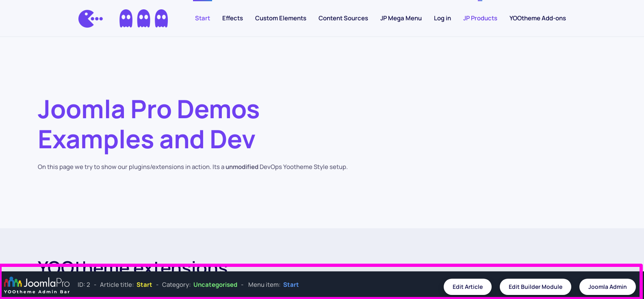Click the Edit Article button
The image size is (644, 299).
click(468, 287)
